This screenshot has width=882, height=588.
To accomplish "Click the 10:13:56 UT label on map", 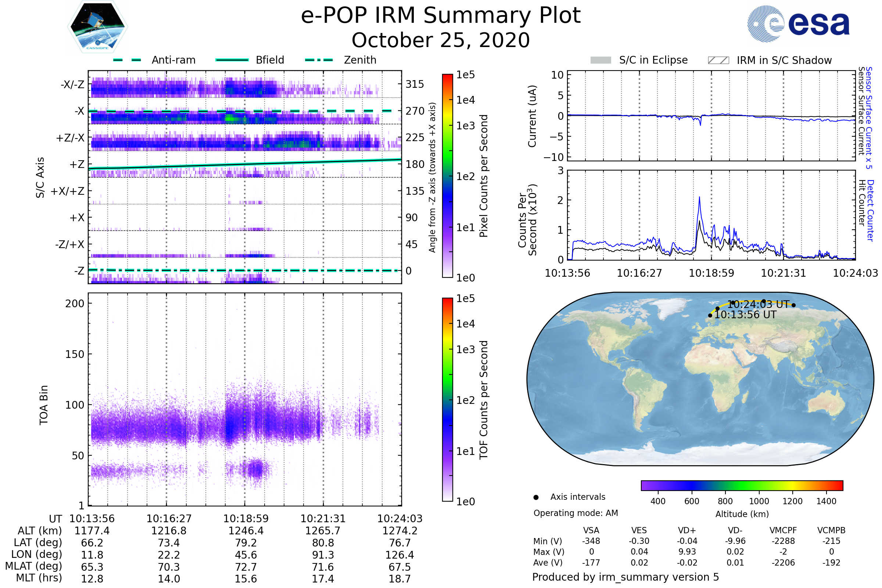I will pyautogui.click(x=745, y=315).
